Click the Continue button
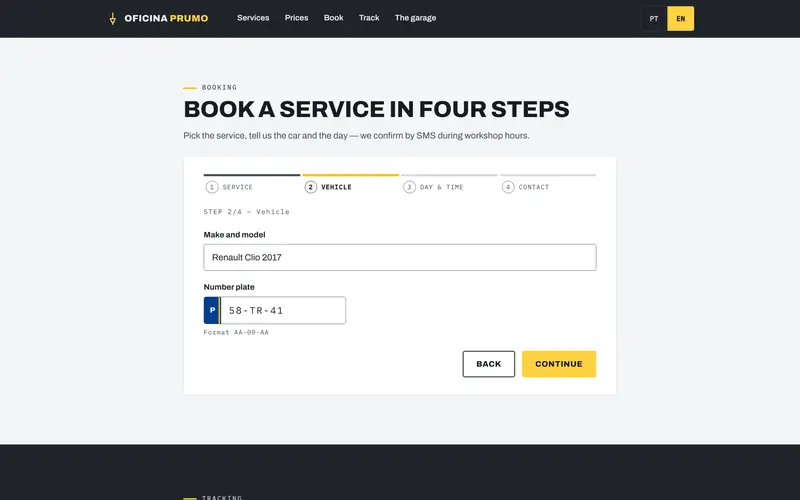 coord(559,364)
